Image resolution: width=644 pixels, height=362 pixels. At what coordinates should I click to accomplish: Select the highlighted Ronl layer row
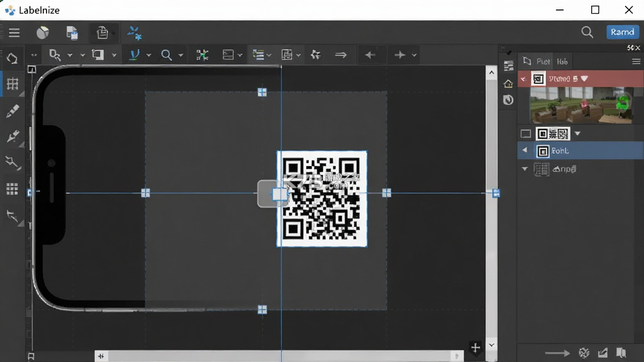coord(580,151)
